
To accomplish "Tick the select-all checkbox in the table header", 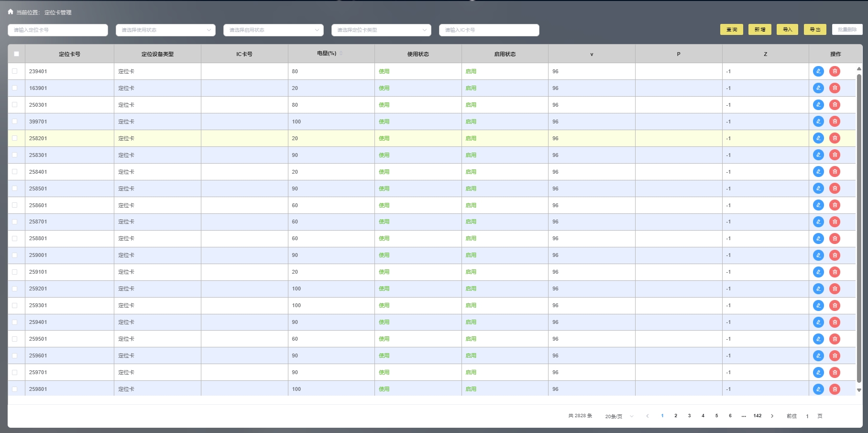I will (16, 54).
